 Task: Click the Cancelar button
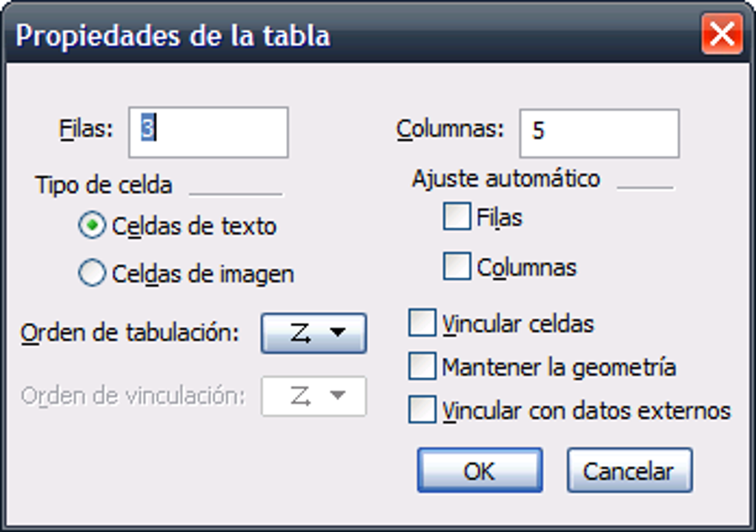(629, 471)
